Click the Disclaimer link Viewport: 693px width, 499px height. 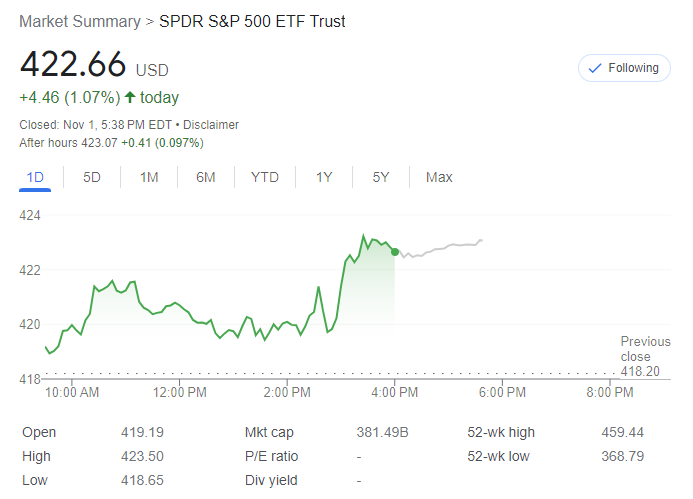coord(211,125)
